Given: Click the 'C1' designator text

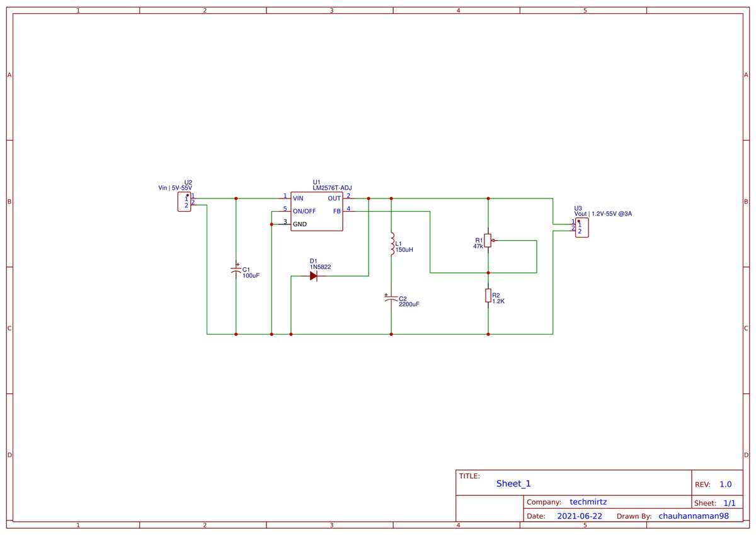Looking at the screenshot, I should pos(246,270).
